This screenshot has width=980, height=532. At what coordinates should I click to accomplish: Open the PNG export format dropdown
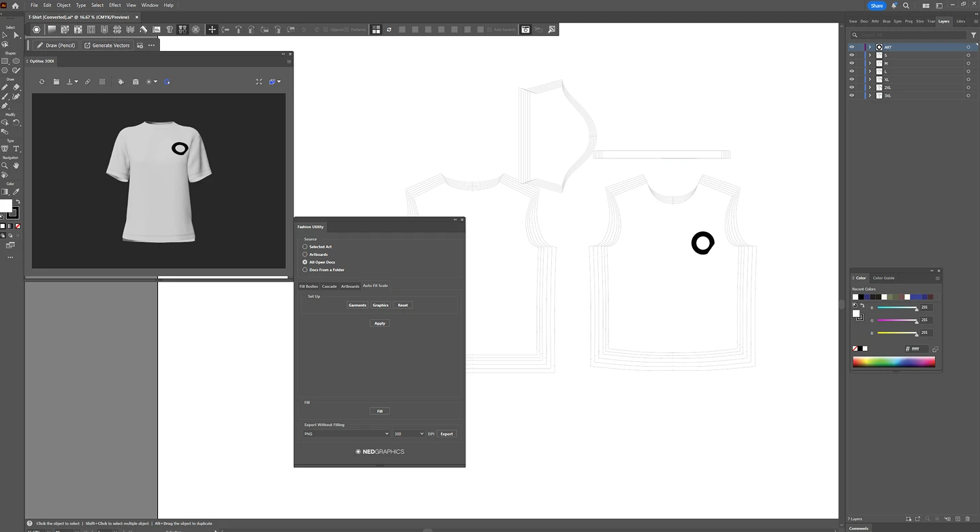tap(346, 434)
